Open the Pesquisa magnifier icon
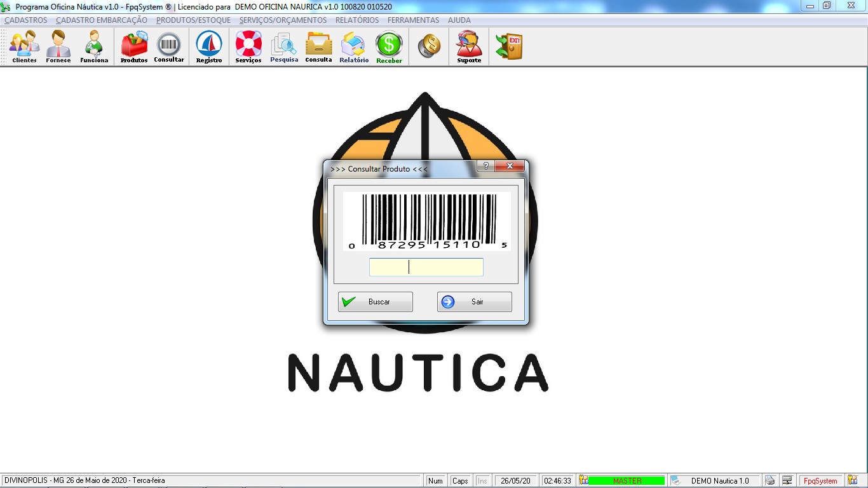 (x=284, y=47)
